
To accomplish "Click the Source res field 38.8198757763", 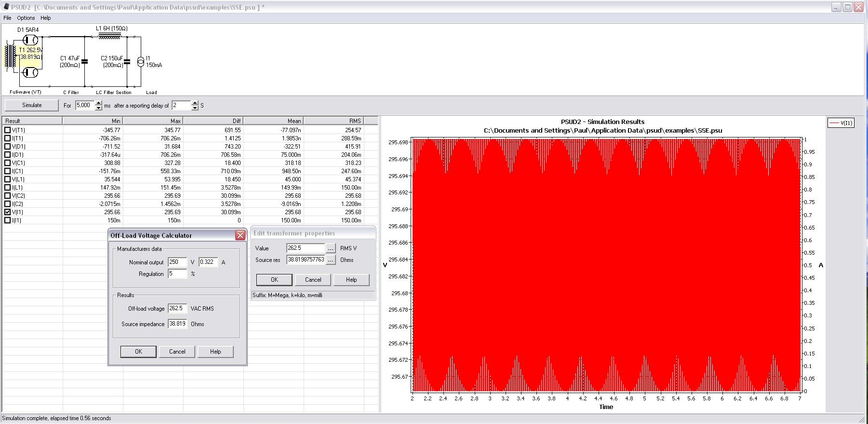I will (306, 260).
